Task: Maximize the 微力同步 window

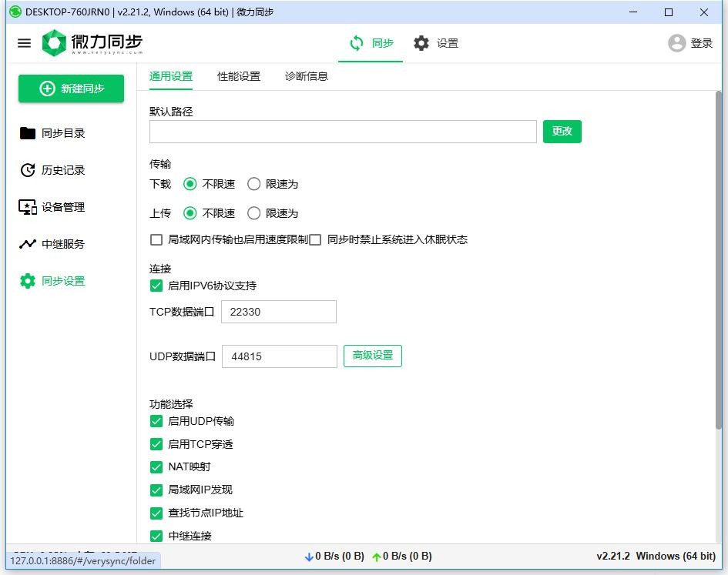Action: [669, 12]
